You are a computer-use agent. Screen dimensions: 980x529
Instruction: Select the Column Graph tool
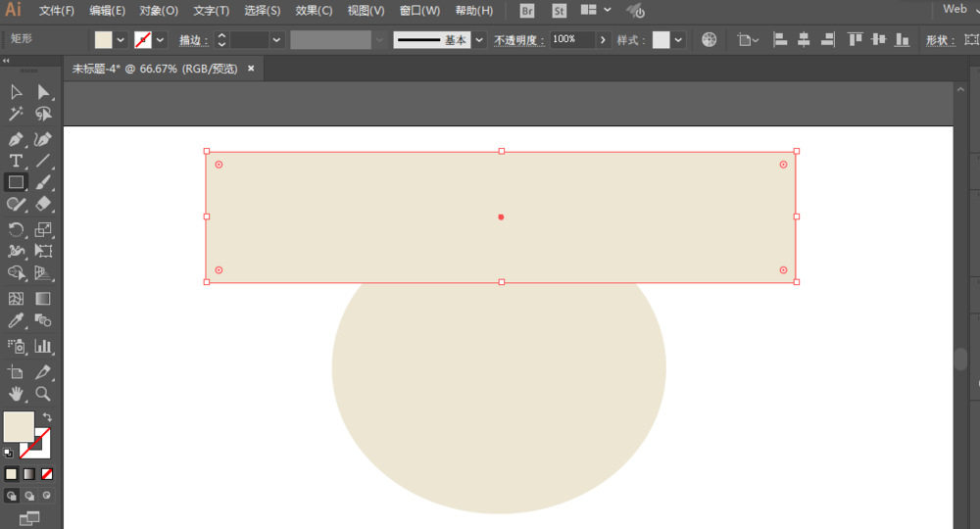click(43, 346)
